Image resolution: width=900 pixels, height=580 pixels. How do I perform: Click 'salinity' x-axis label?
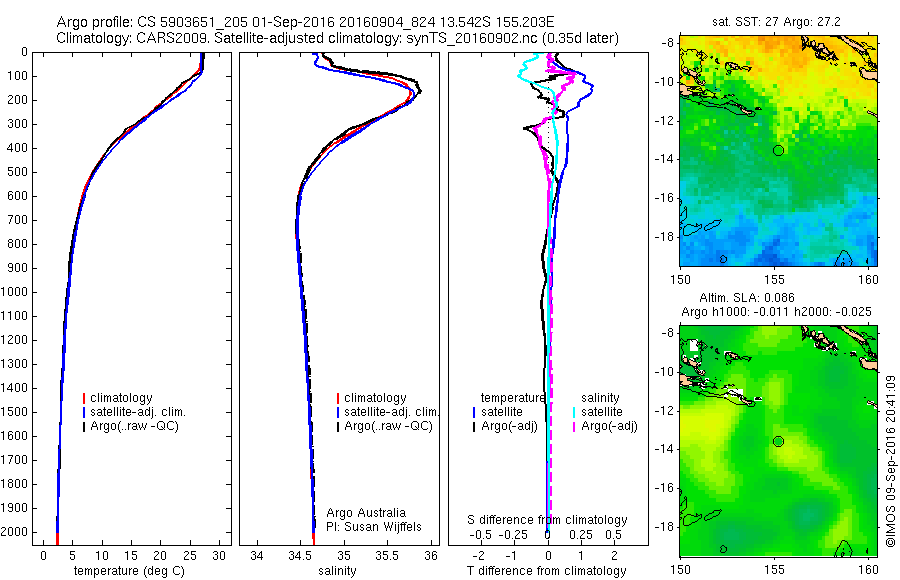point(337,571)
